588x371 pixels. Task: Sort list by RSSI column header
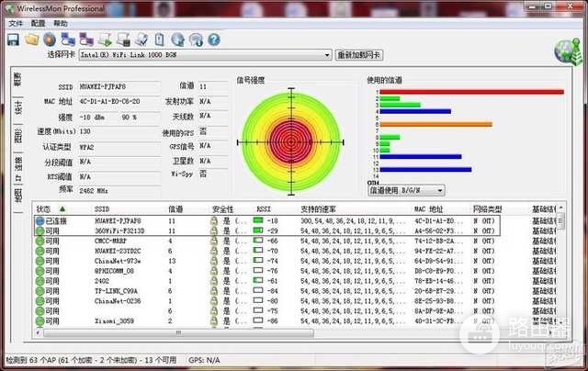tap(264, 209)
